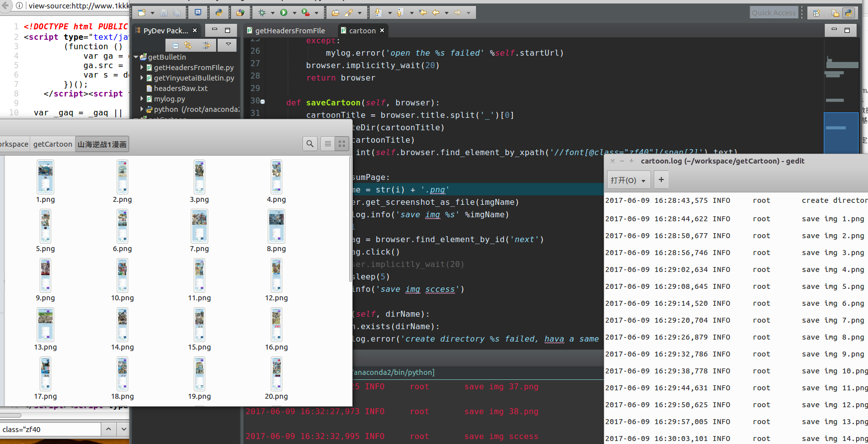The height and width of the screenshot is (444, 868).
Task: Switch file manager to list view
Action: point(327,144)
